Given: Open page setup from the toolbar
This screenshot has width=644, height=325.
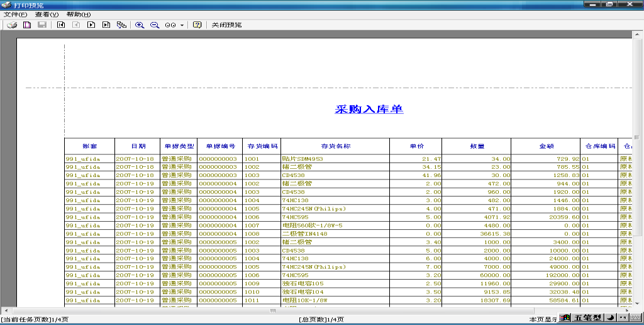Looking at the screenshot, I should pyautogui.click(x=27, y=25).
